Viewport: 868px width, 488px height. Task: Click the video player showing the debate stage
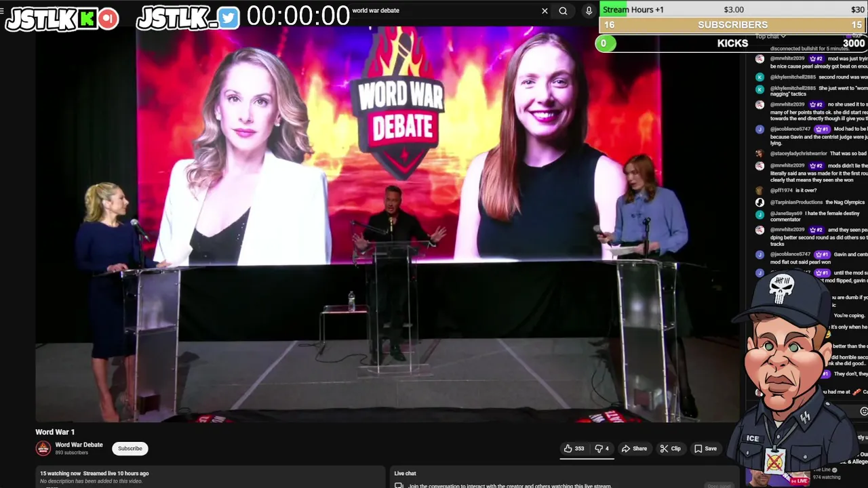point(388,224)
